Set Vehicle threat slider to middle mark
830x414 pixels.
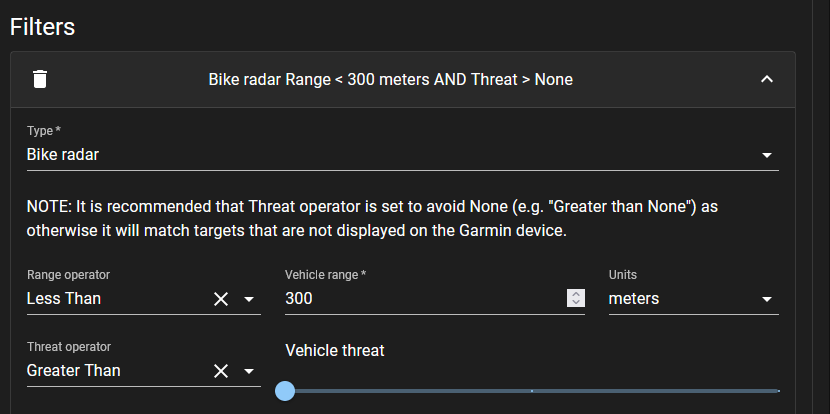pyautogui.click(x=532, y=390)
